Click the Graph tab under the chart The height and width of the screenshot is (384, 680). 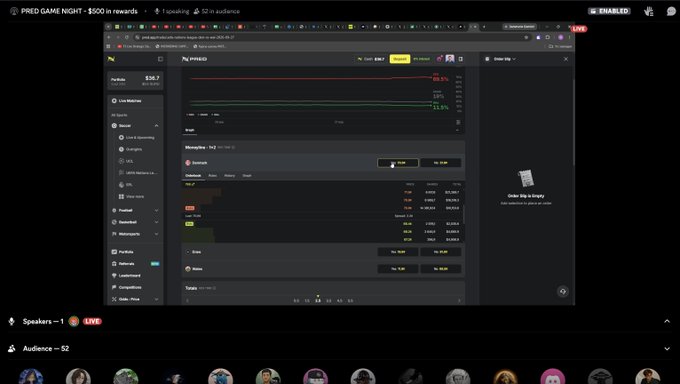pos(190,130)
